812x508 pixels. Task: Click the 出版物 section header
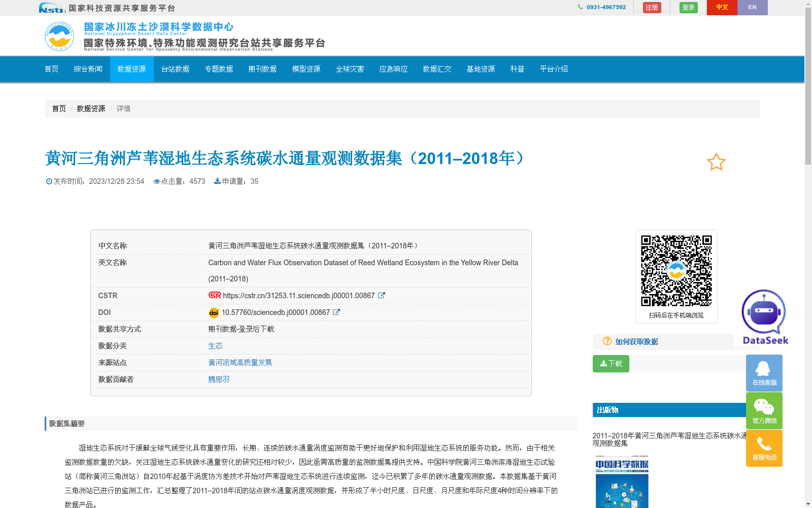[x=670, y=410]
